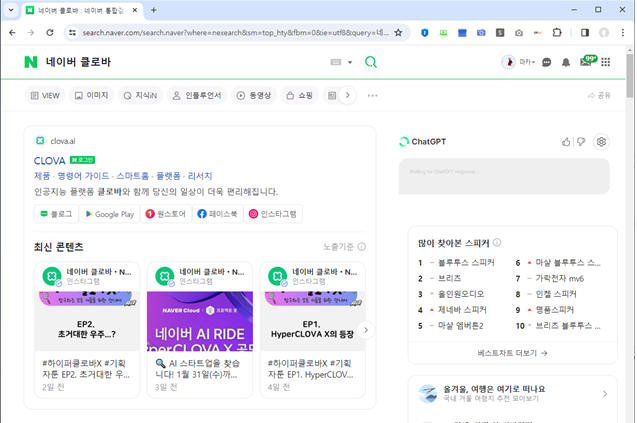
Task: Click the 블로그 channel button
Action: [x=56, y=214]
